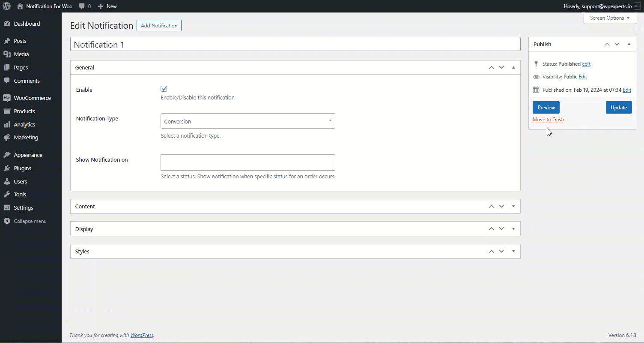The image size is (644, 343).
Task: Click the Visibility eye icon in Publish box
Action: 536,77
